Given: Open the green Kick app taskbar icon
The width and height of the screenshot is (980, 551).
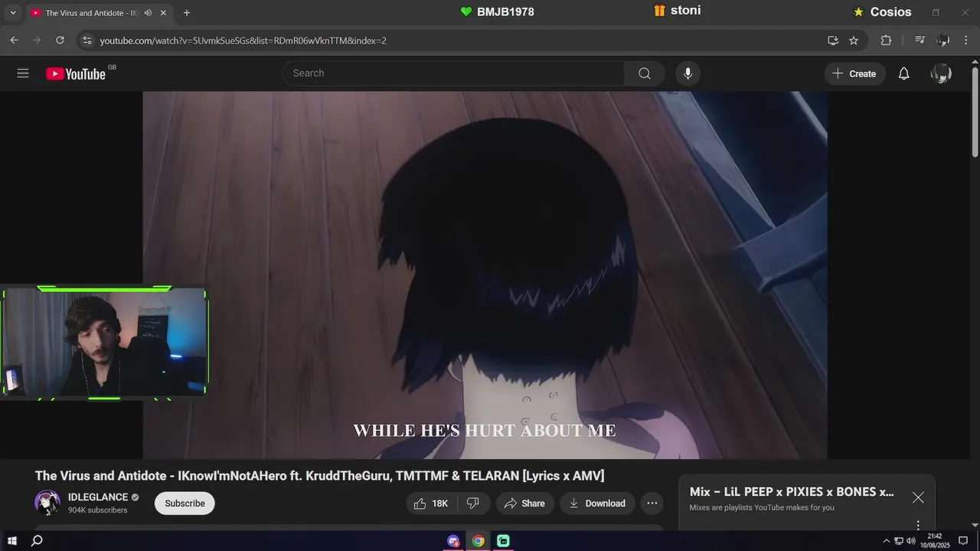Looking at the screenshot, I should tap(503, 541).
